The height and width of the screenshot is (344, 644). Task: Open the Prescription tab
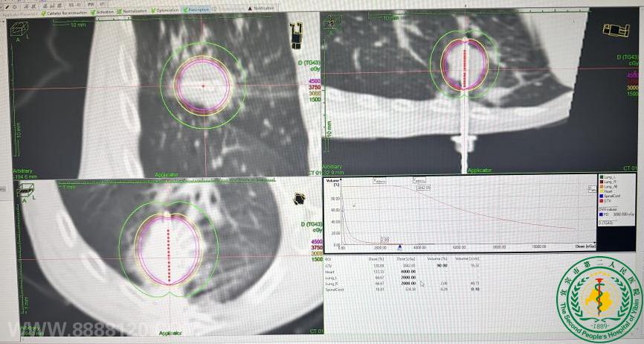tap(197, 10)
